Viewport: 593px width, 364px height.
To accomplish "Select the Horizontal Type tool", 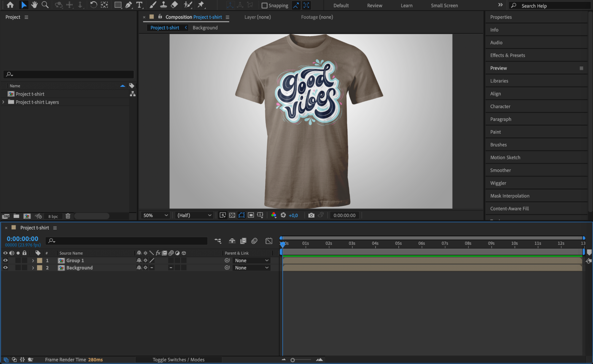I will pos(139,5).
